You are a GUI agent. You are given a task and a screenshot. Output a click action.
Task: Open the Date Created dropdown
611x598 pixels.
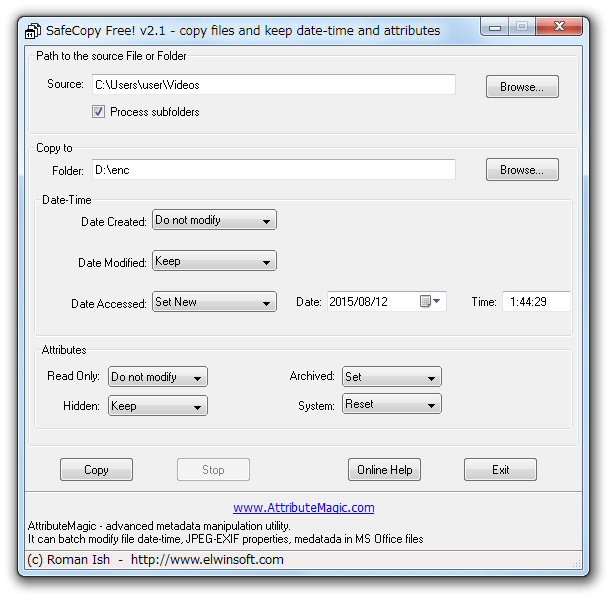tap(214, 220)
